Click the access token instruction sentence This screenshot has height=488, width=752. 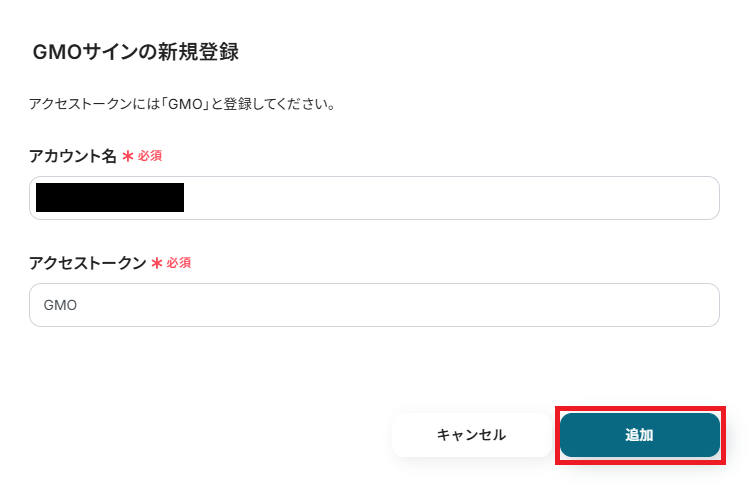[x=181, y=104]
